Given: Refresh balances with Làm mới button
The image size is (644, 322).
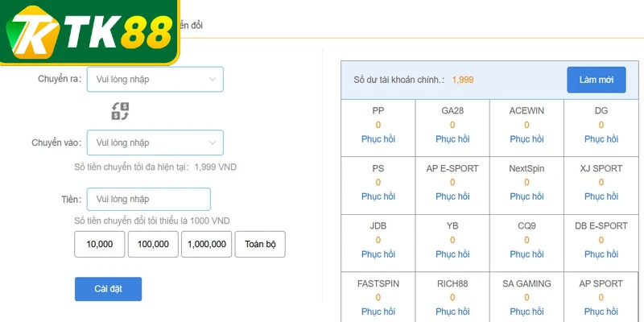Looking at the screenshot, I should pos(597,80).
